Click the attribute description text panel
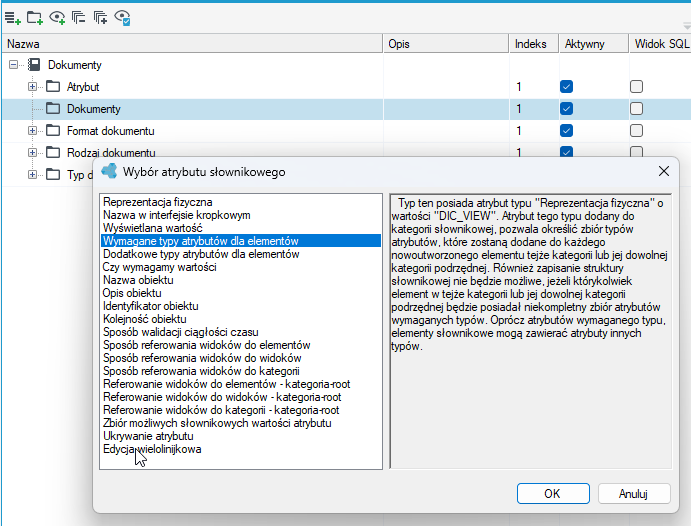 pyautogui.click(x=531, y=331)
